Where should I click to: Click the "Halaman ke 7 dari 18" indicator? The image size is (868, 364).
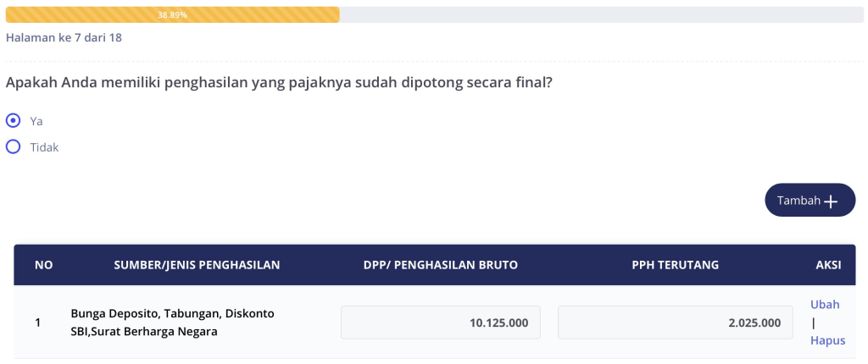point(64,38)
